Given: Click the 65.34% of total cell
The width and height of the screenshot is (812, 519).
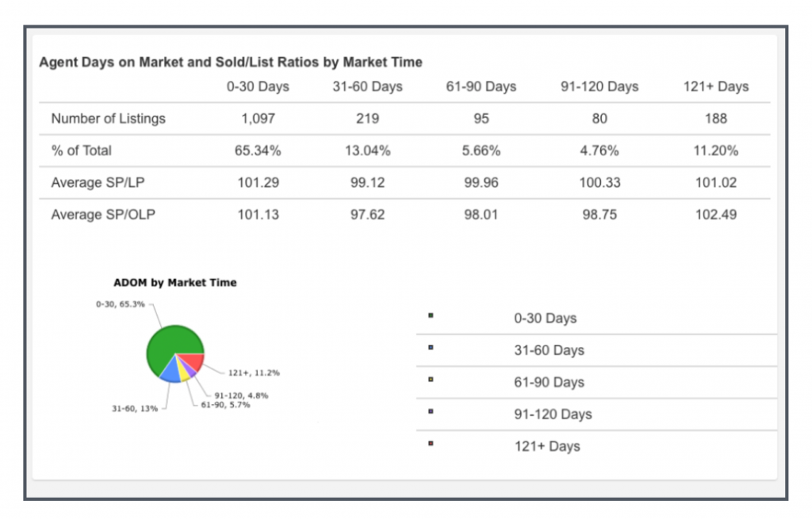Looking at the screenshot, I should pyautogui.click(x=258, y=151).
